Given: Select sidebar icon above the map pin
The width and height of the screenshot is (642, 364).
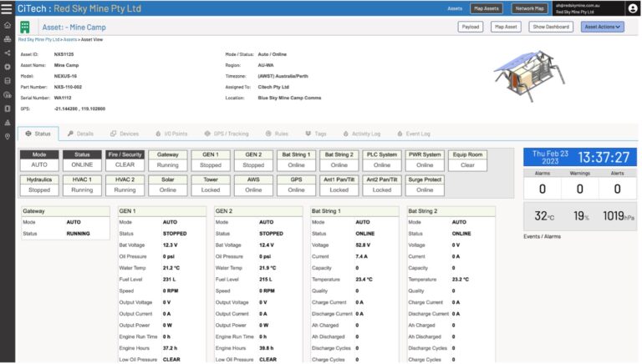Looking at the screenshot, I should [x=8, y=122].
